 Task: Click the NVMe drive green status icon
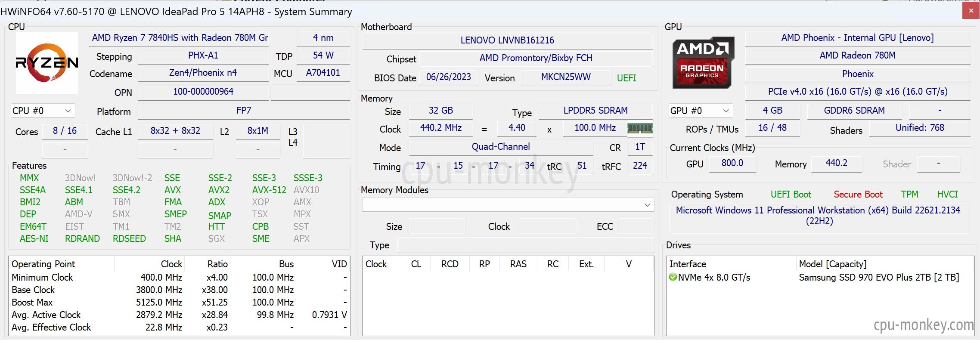click(x=673, y=277)
